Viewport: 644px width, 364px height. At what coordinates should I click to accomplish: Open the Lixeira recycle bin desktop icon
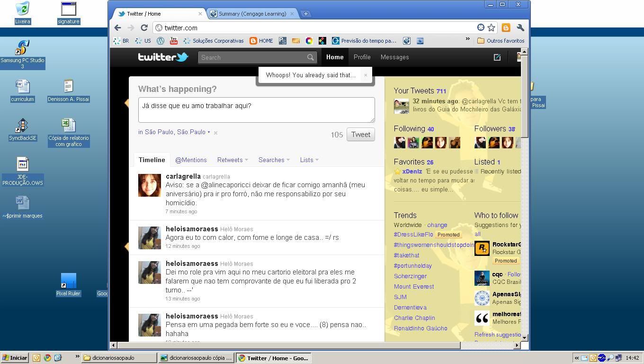(23, 13)
